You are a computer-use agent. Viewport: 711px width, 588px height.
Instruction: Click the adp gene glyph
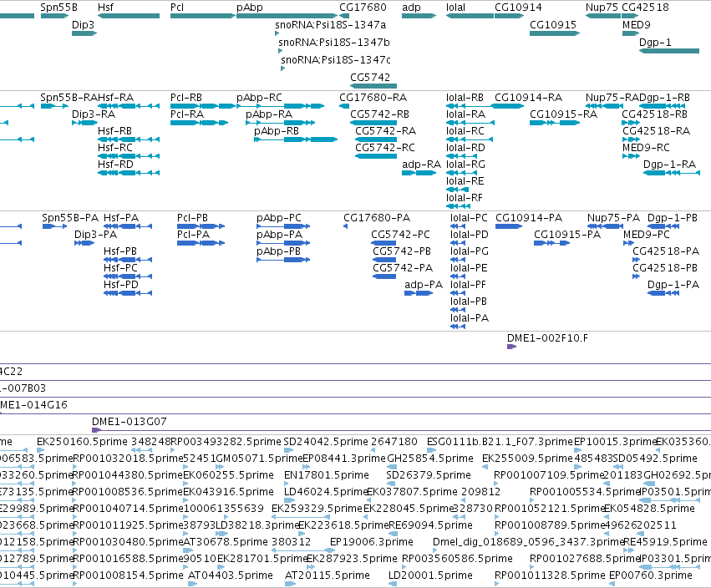[419, 16]
